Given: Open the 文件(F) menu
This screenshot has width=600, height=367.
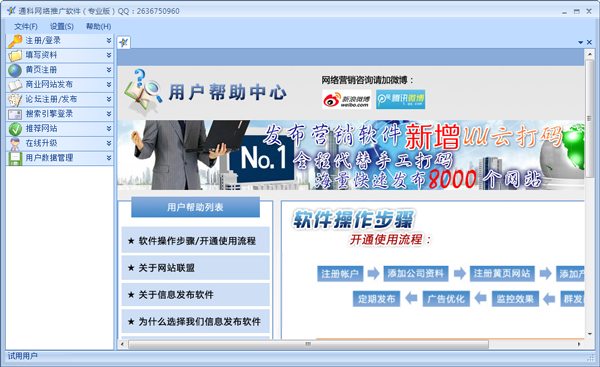Looking at the screenshot, I should (26, 26).
